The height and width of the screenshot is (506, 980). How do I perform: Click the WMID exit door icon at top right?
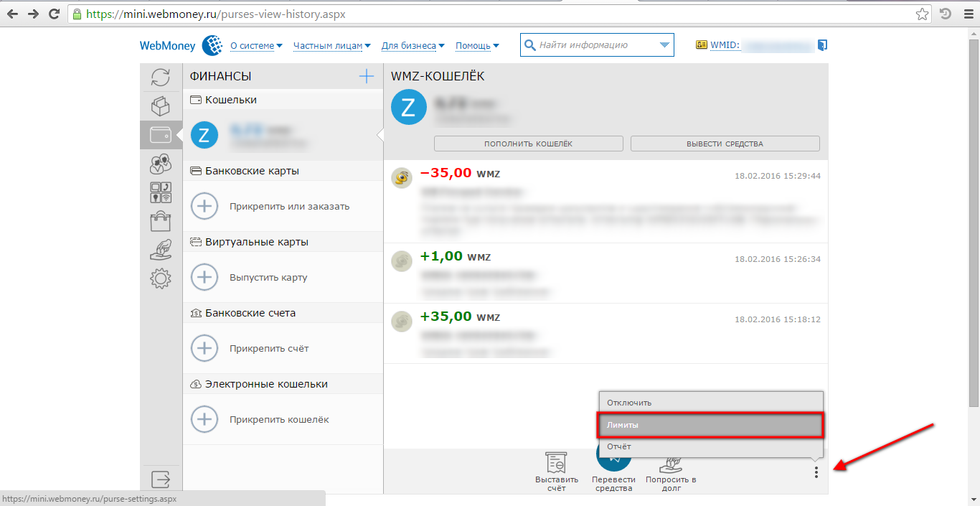coord(822,45)
